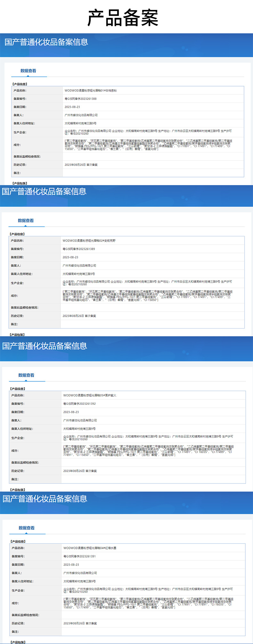Screen dimensions: 253x644
Task: Select product name ending in 02#史前荒野
Action: pos(89,240)
